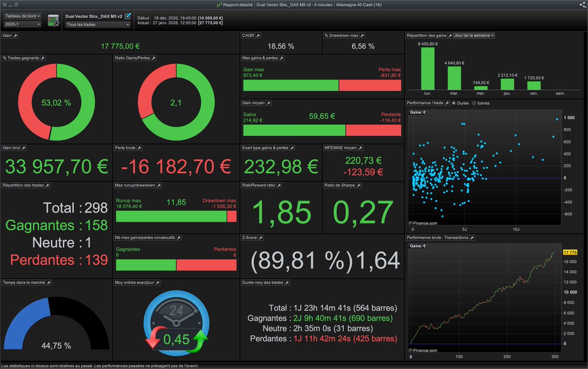The height and width of the screenshot is (369, 588).
Task: Click the Gagnantes : 158 line
Action: [x=56, y=225]
